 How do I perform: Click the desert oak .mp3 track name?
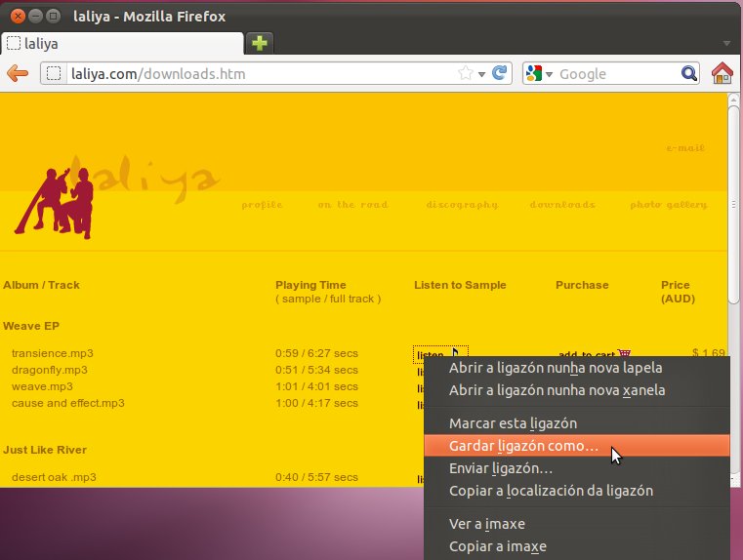click(54, 477)
